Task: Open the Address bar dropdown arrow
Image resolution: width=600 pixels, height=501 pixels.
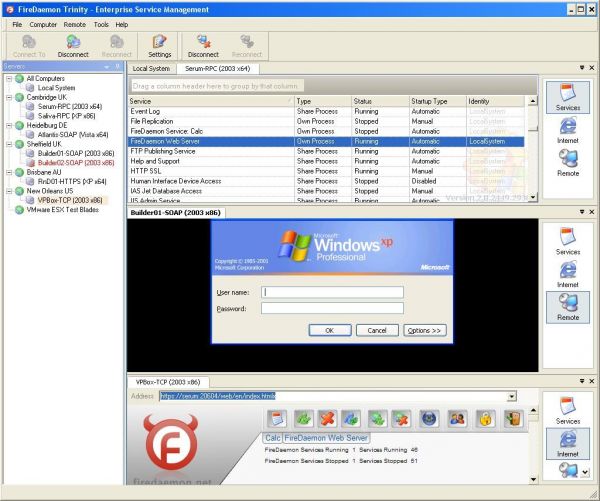Action: point(512,396)
